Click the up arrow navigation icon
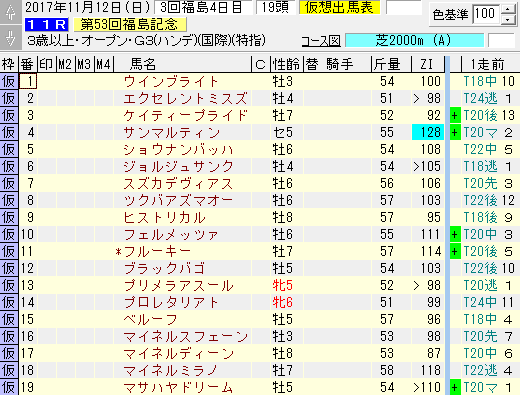 [x=10, y=12]
